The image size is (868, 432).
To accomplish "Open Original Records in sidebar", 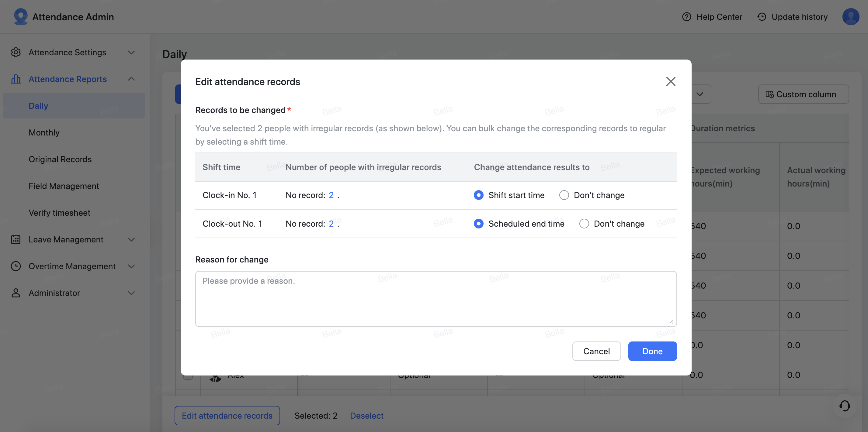I will click(60, 159).
